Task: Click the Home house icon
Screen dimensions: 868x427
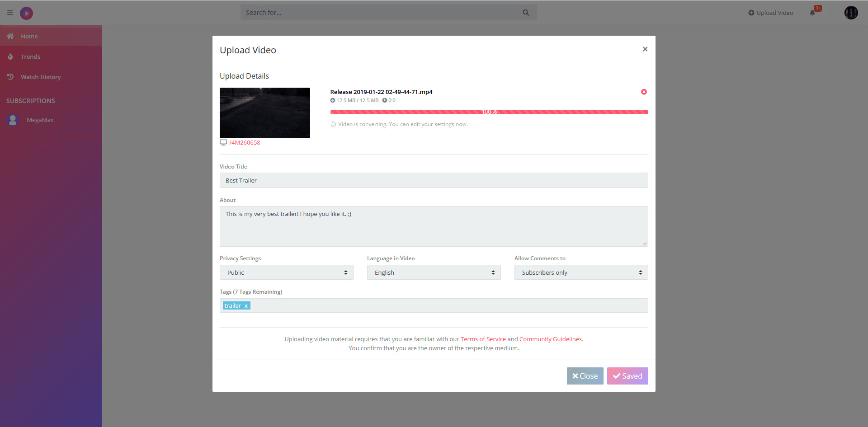Action: 10,36
